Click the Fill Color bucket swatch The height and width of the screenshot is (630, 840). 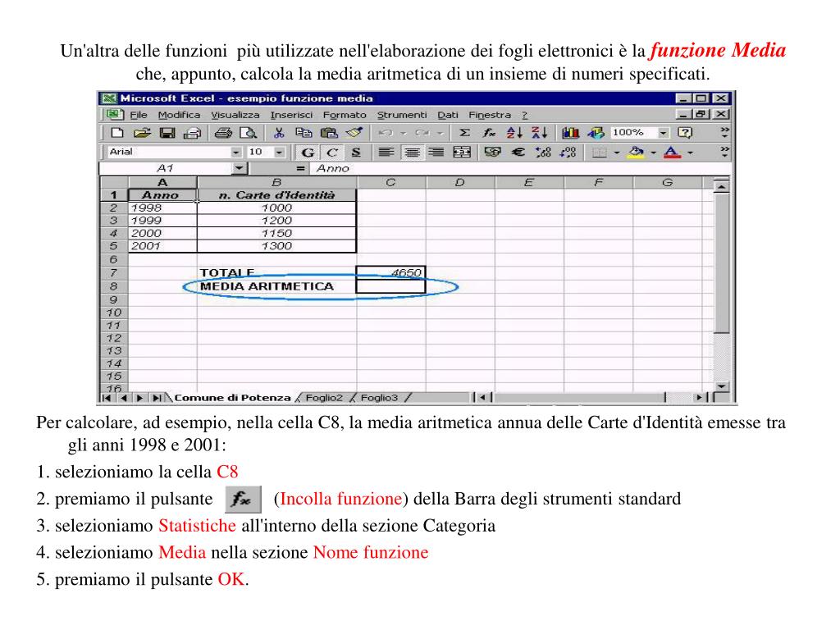637,153
